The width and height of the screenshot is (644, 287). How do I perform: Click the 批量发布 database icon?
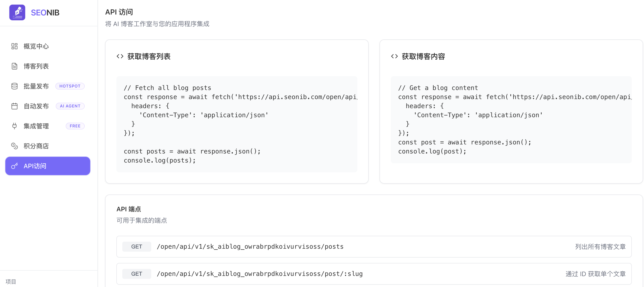[x=14, y=86]
